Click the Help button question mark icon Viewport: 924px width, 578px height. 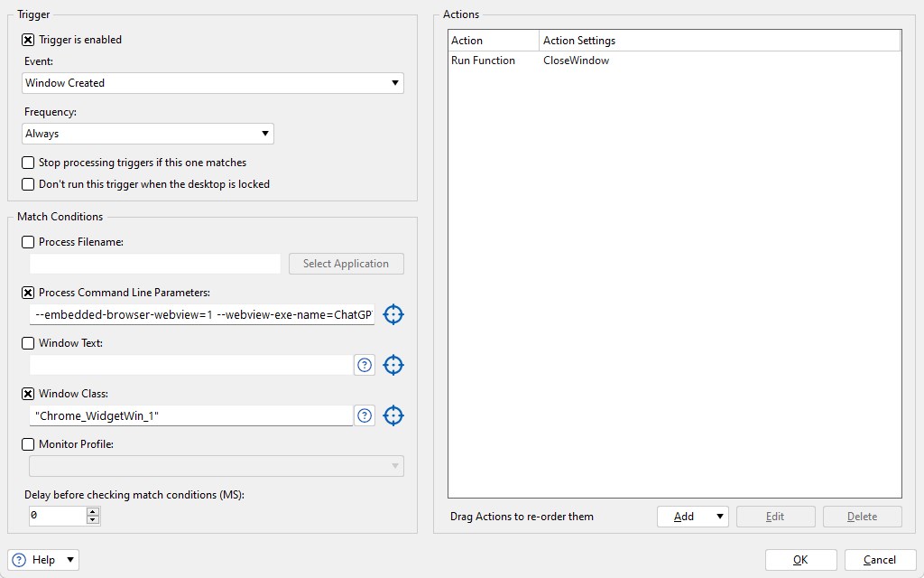(x=19, y=560)
